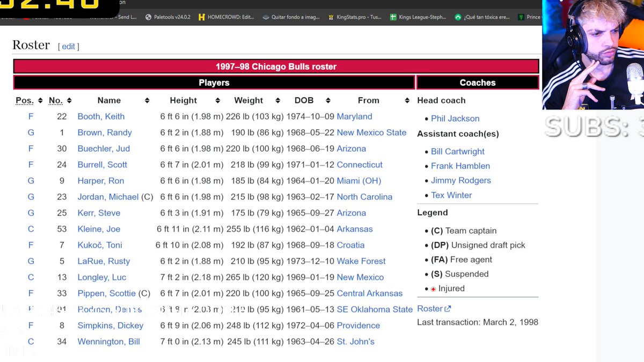
Task: Open Longley, Luc player page
Action: [102, 277]
